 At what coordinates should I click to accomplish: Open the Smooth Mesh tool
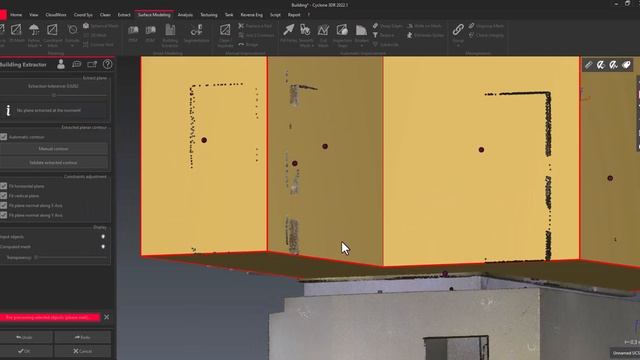tap(306, 35)
